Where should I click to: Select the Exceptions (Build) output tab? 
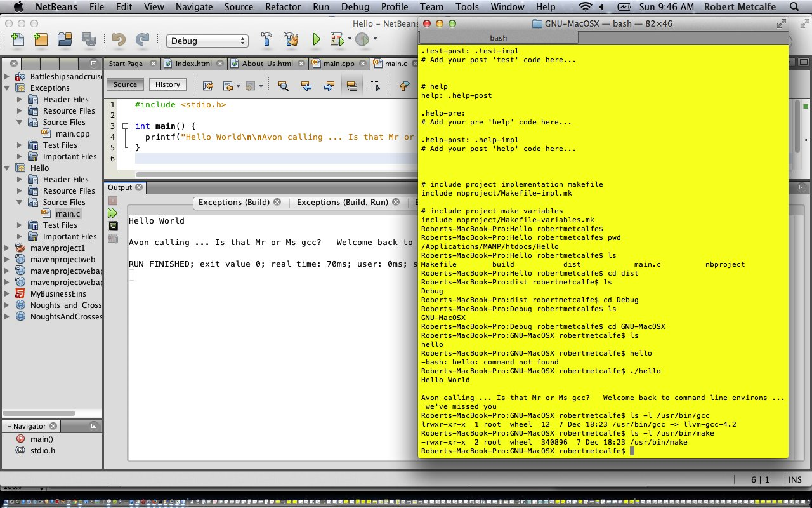pos(233,203)
